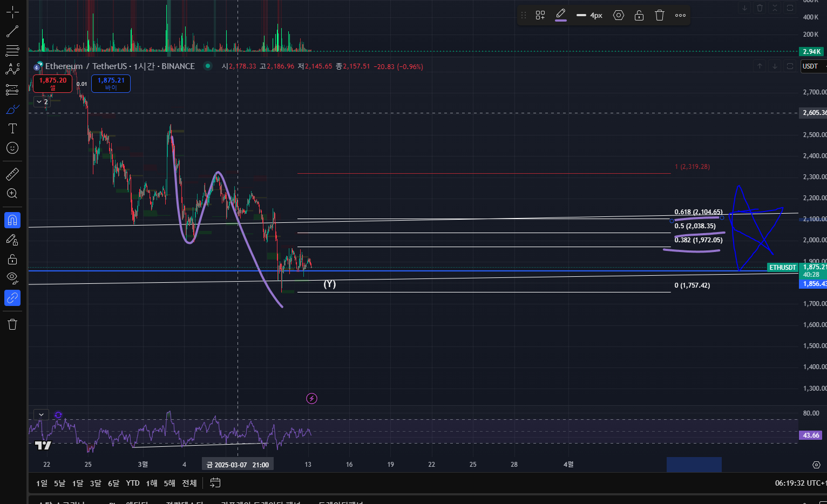Select the ruler measure tool
The height and width of the screenshot is (504, 827).
(x=12, y=174)
